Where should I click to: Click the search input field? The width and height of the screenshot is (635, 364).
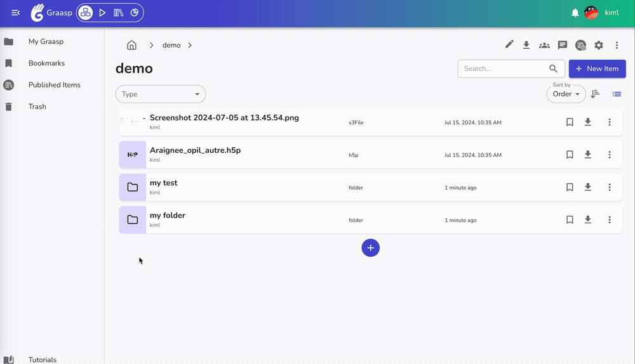504,68
